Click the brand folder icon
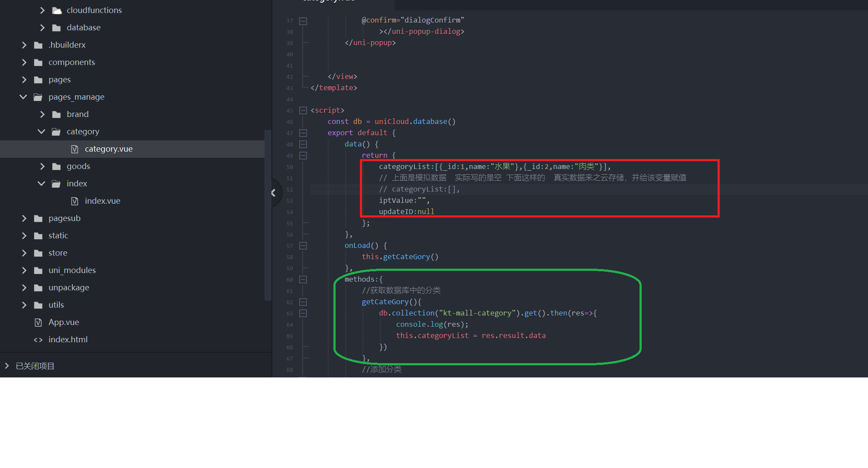Viewport: 868px width, 468px height. pyautogui.click(x=56, y=114)
